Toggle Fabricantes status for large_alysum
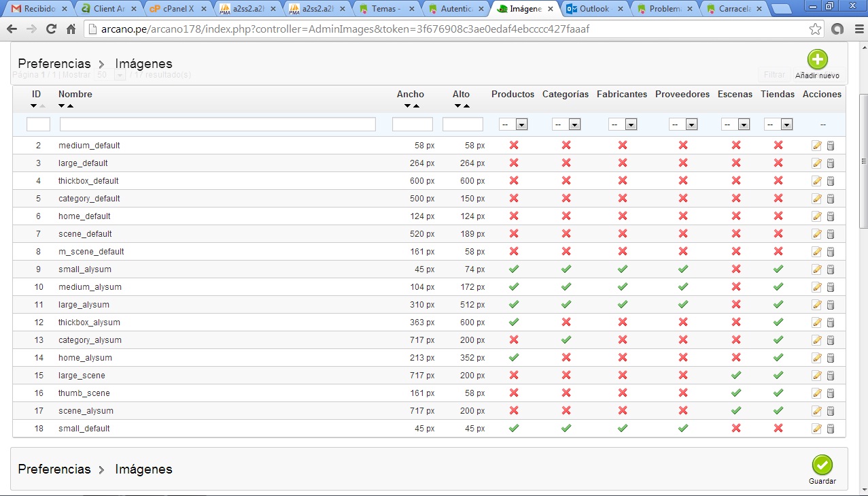Screen dimensions: 868x496 tap(622, 305)
